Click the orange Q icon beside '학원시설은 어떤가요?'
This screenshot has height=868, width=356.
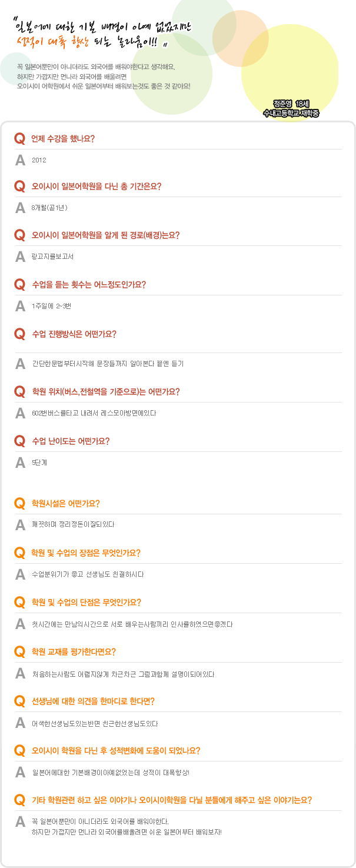[x=19, y=503]
